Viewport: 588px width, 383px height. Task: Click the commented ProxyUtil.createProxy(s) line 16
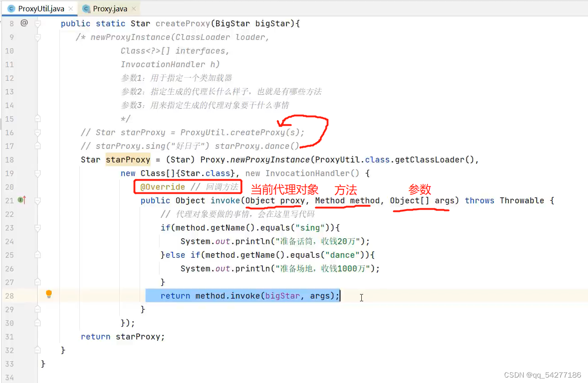tap(192, 133)
